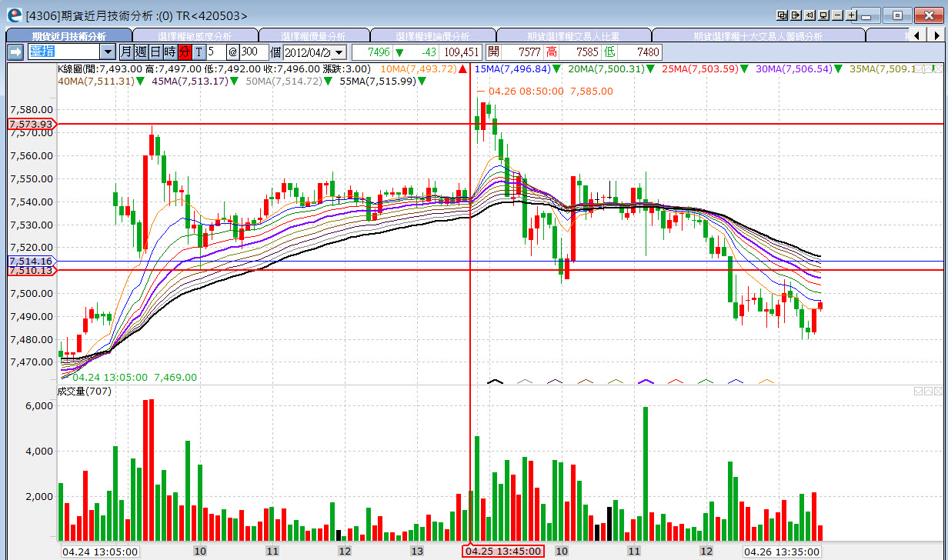Click the blue MA chevron marker below chart
Screen dimensions: 948x560
click(x=736, y=381)
